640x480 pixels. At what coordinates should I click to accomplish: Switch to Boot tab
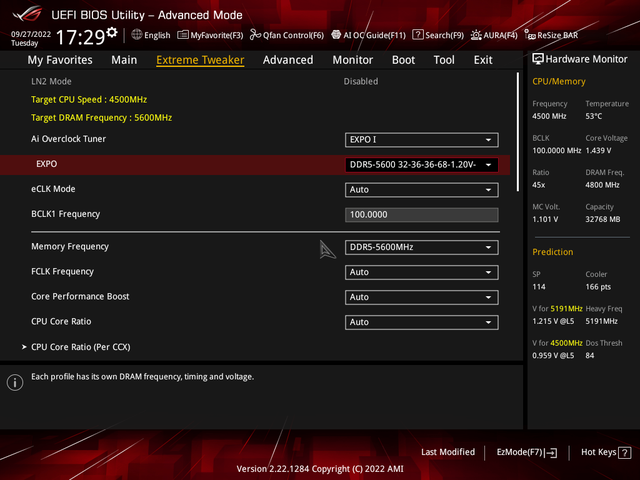coord(403,60)
